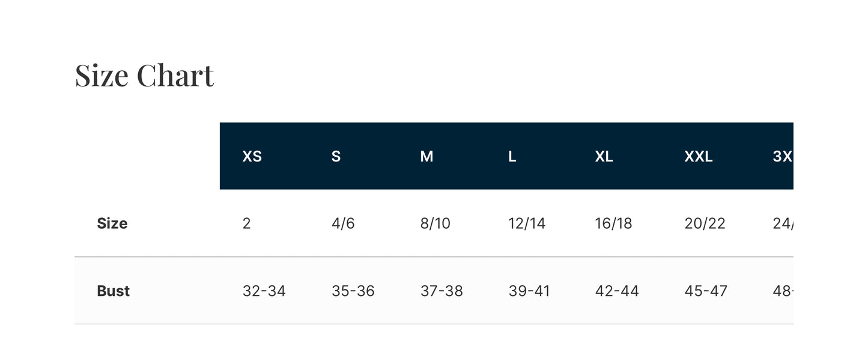Select the 16/18 size cell
The height and width of the screenshot is (347, 868).
coord(613,223)
